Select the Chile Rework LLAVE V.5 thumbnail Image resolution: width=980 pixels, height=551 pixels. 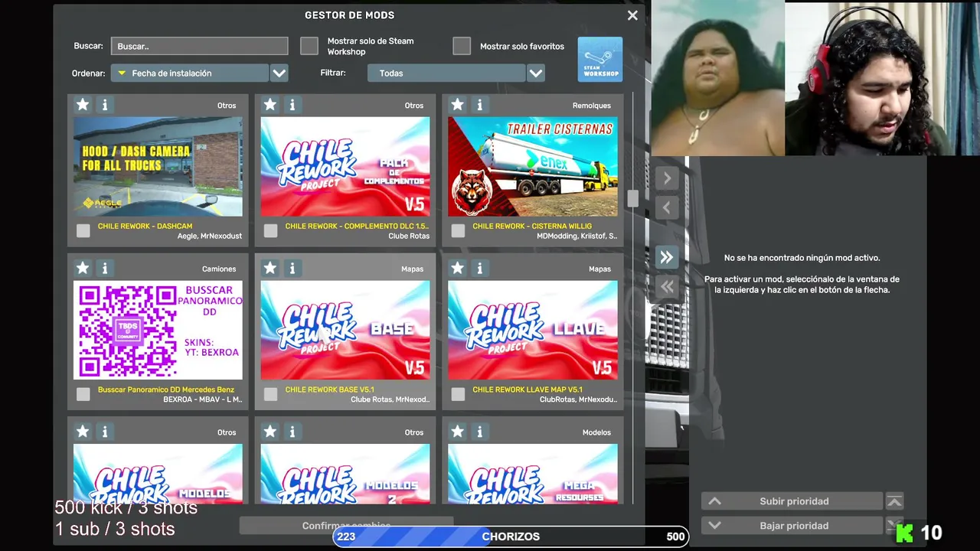(533, 330)
